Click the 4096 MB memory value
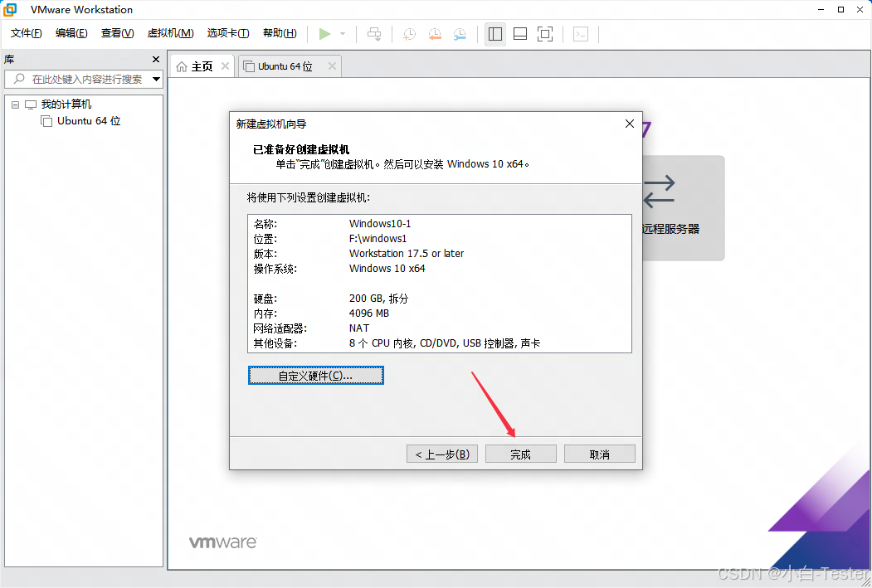 tap(368, 313)
